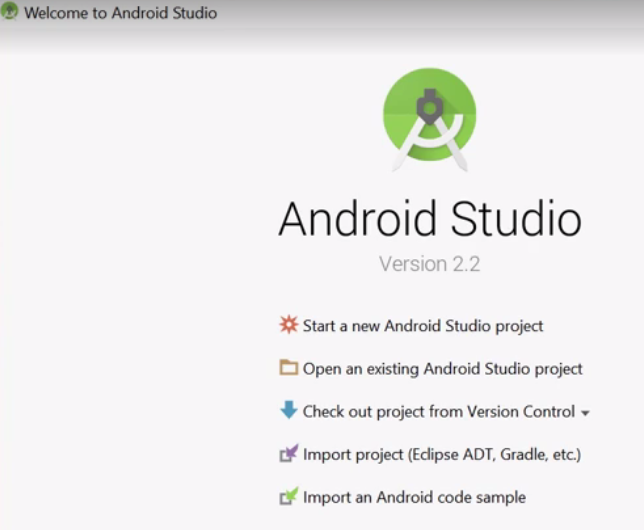Click the Welcome to Android Studio title

point(120,13)
